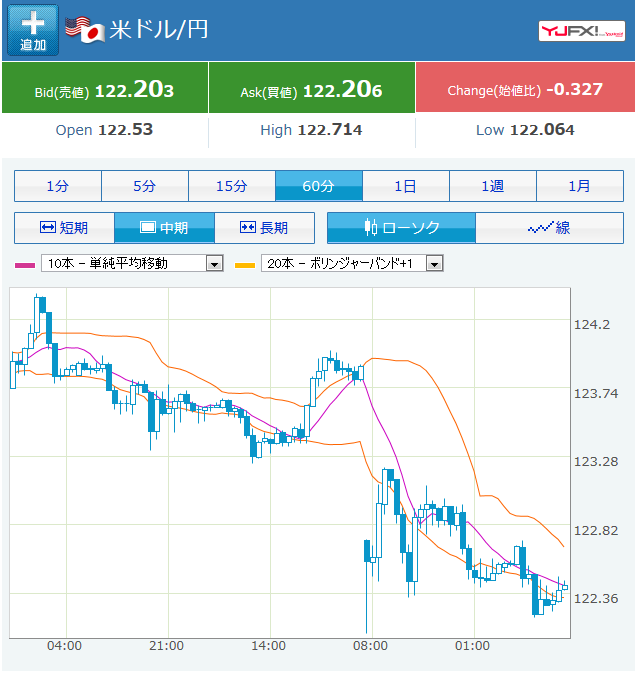The image size is (635, 675).
Task: Click the orange Bollinger band color swatch
Action: (244, 265)
